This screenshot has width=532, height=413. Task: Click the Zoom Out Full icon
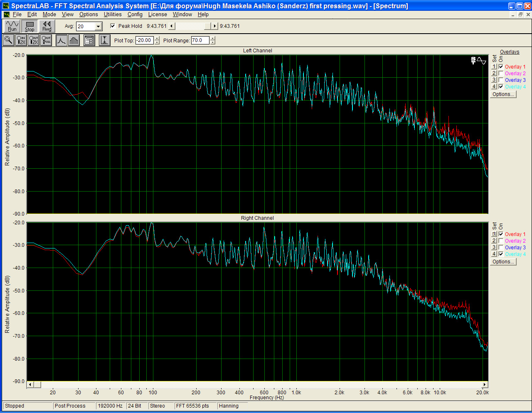tap(46, 40)
